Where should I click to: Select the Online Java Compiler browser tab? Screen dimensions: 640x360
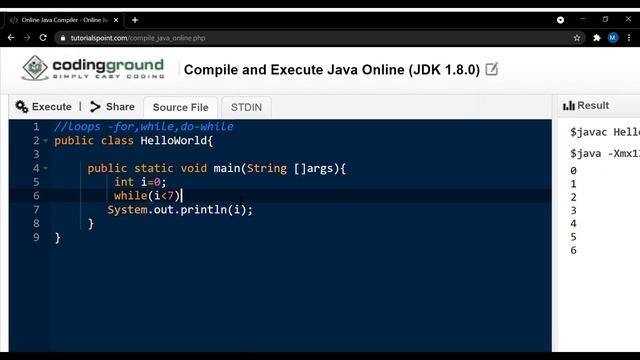pyautogui.click(x=63, y=20)
